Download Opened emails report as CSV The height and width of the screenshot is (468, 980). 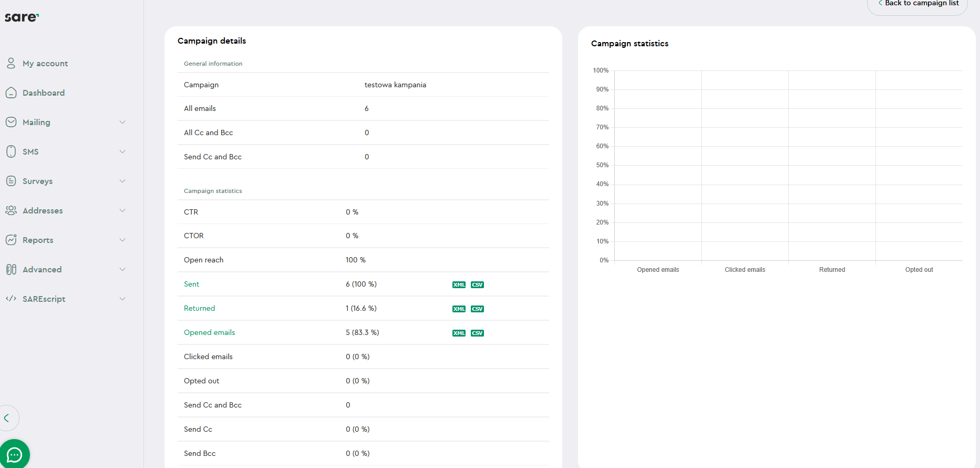[x=477, y=333]
